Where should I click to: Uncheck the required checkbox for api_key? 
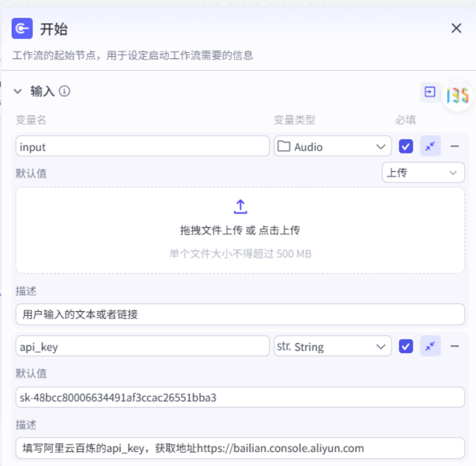(406, 346)
